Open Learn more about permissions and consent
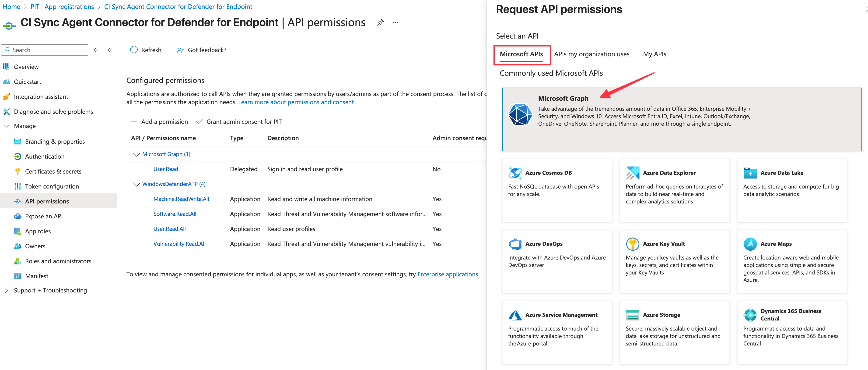 [296, 102]
